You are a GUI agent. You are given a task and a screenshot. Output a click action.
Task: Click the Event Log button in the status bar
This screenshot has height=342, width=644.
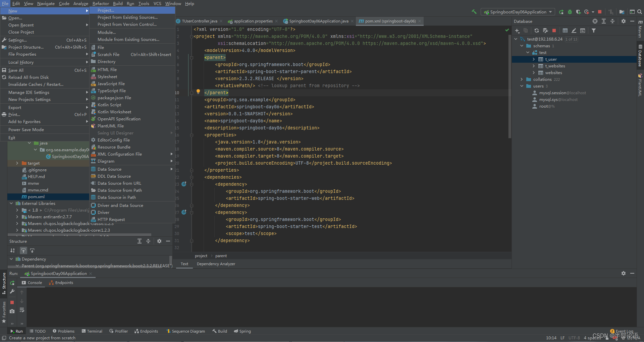(x=622, y=331)
